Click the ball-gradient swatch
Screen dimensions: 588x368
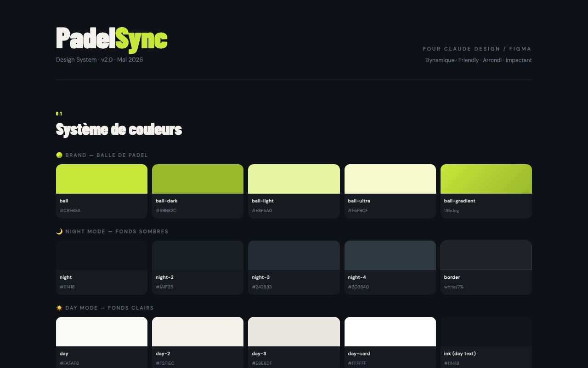[486, 179]
